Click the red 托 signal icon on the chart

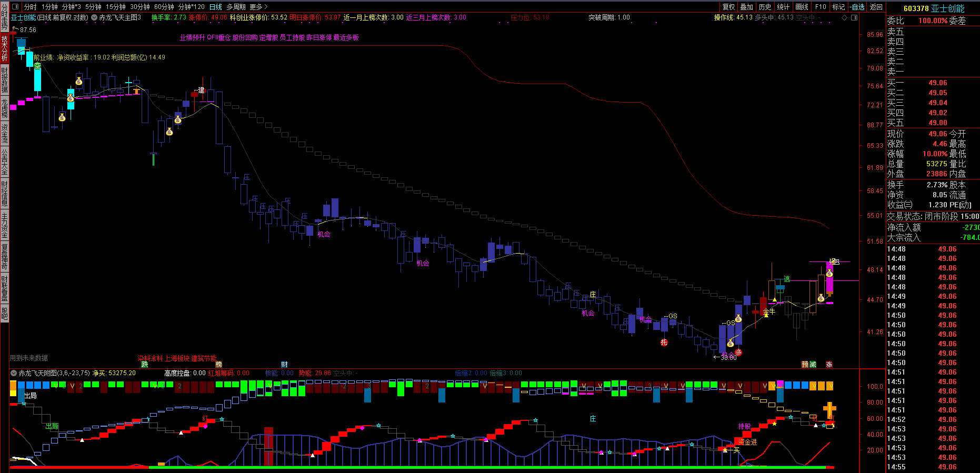[x=664, y=342]
